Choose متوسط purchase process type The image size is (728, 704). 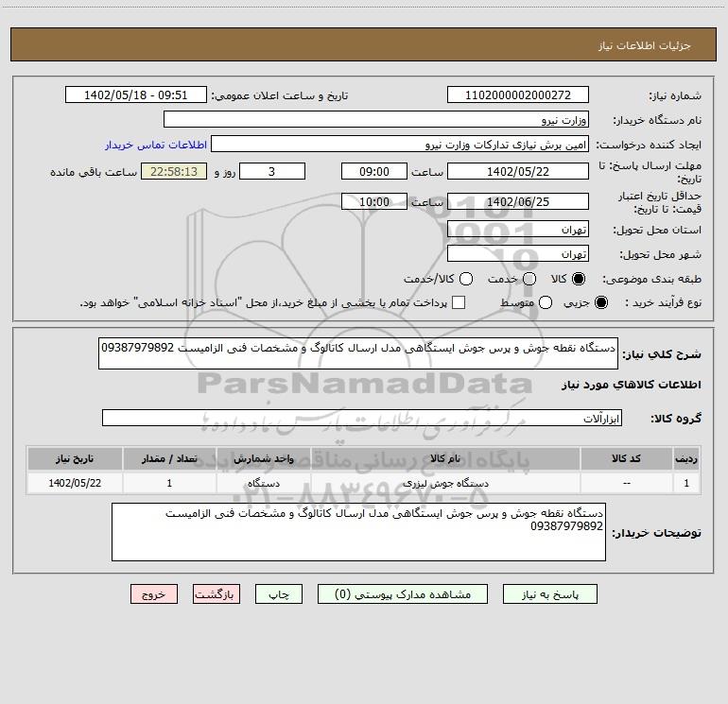(x=546, y=302)
